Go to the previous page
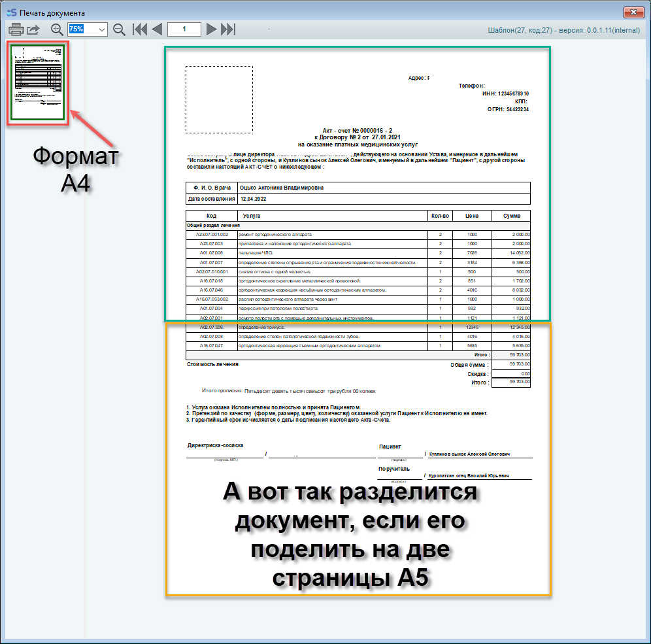Viewport: 651px width, 644px height. [x=157, y=29]
